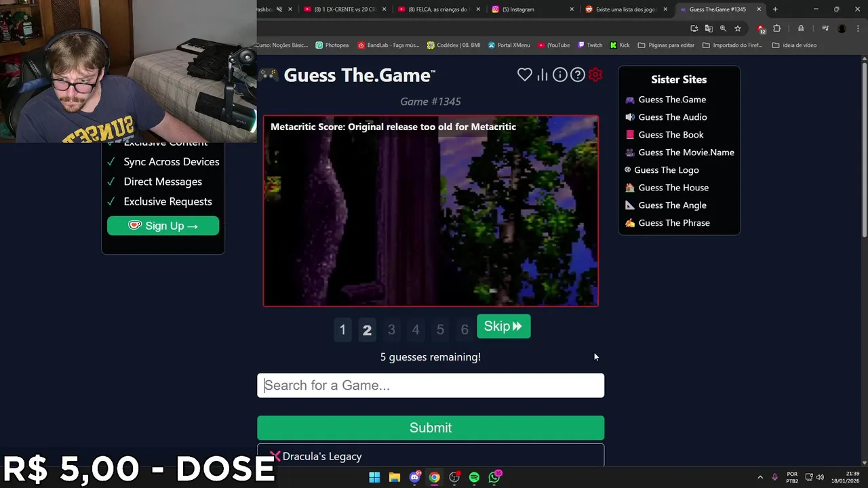This screenshot has height=488, width=868.
Task: Open the Chrome three-dot menu
Action: (x=858, y=28)
